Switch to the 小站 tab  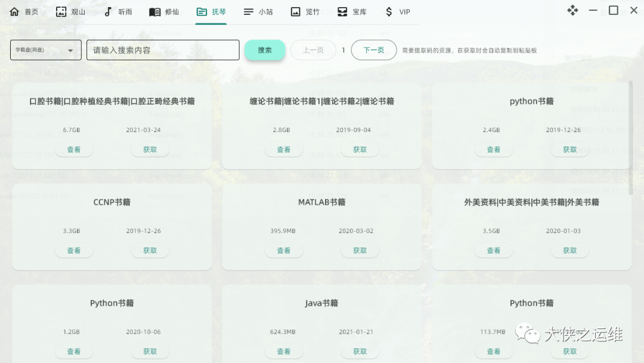(x=258, y=12)
